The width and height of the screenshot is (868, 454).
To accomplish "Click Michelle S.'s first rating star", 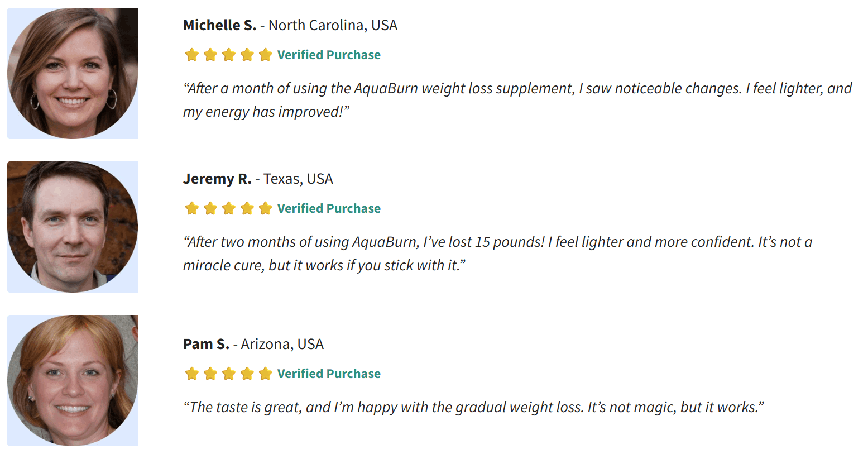I will tap(191, 55).
